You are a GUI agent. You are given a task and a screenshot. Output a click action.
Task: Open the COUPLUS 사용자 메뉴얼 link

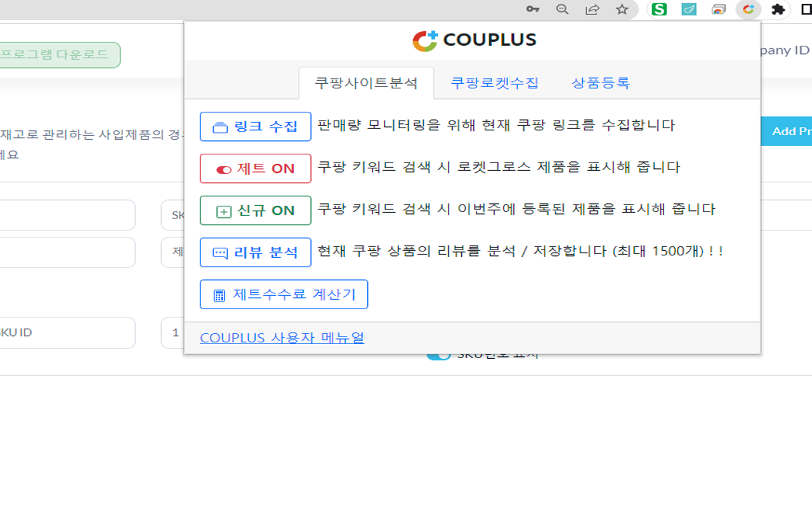click(282, 337)
